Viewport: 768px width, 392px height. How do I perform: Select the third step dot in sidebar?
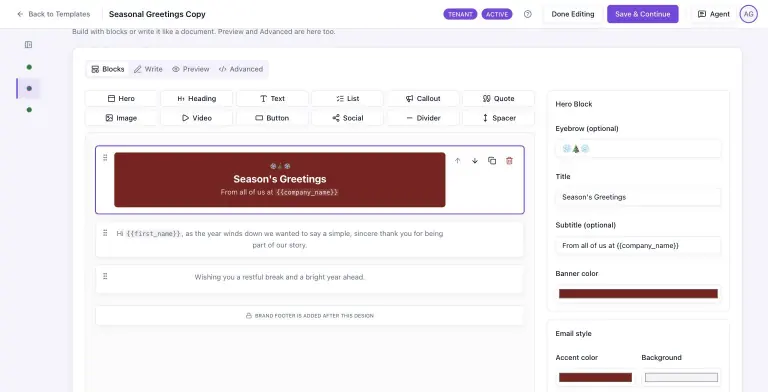point(29,110)
